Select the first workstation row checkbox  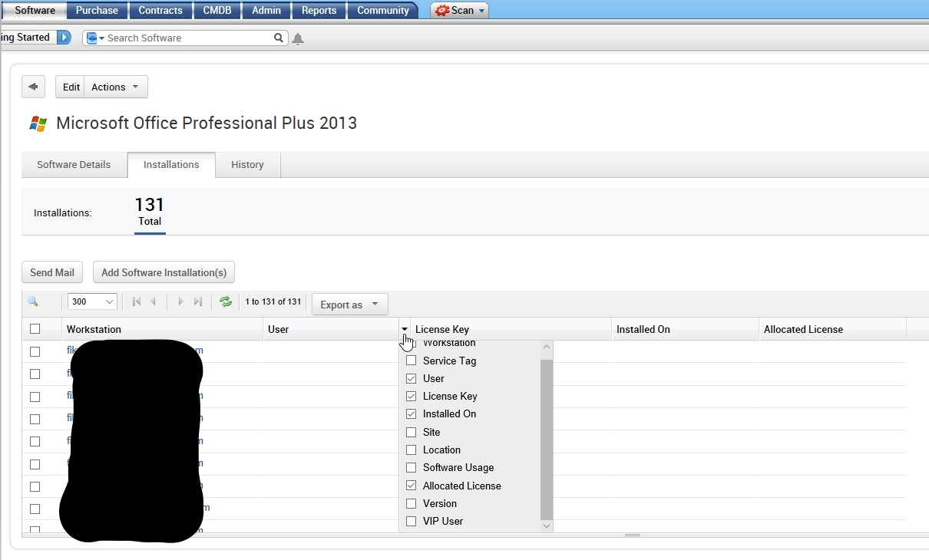(x=35, y=351)
